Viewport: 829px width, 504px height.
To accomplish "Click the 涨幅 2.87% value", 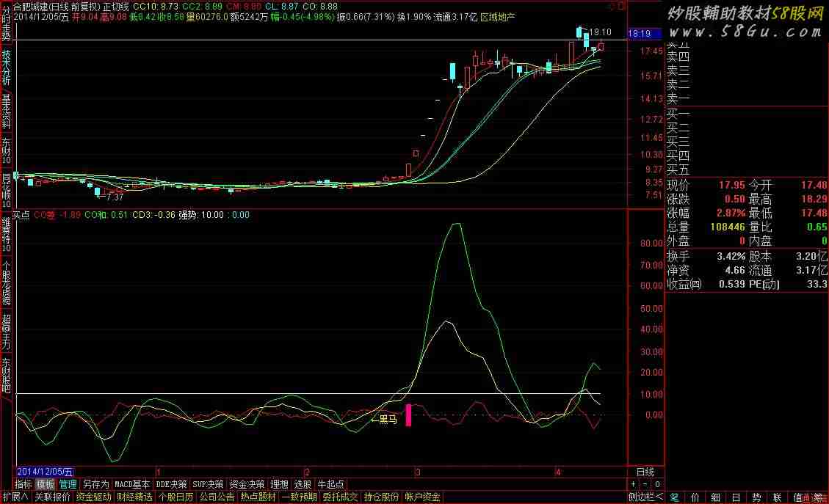I will tap(731, 213).
